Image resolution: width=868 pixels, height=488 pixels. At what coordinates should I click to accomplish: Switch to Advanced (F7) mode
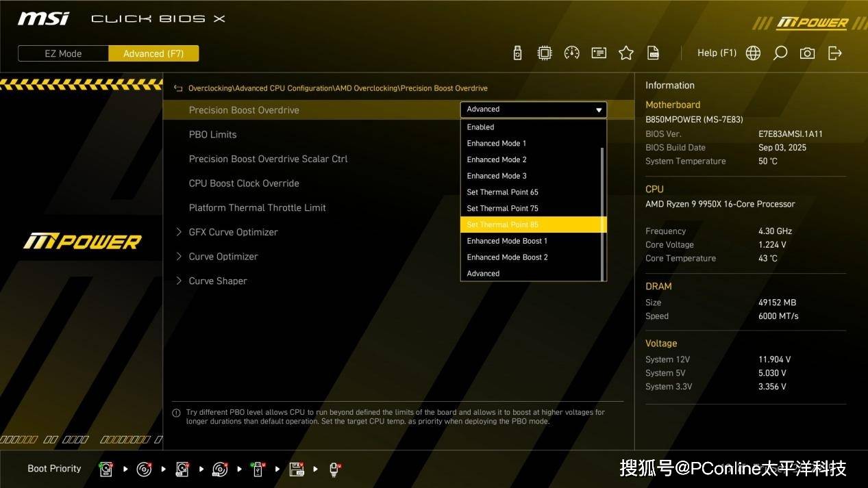tap(153, 53)
